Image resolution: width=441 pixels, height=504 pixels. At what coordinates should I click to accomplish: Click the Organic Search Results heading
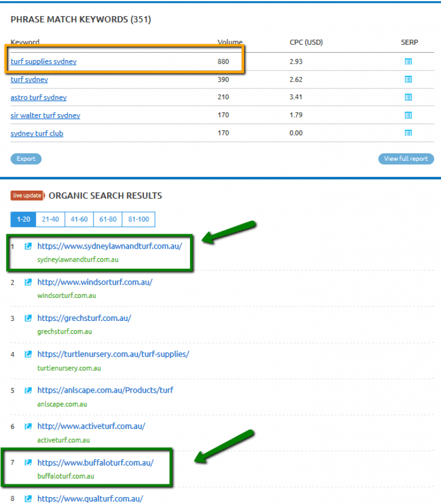click(x=105, y=195)
